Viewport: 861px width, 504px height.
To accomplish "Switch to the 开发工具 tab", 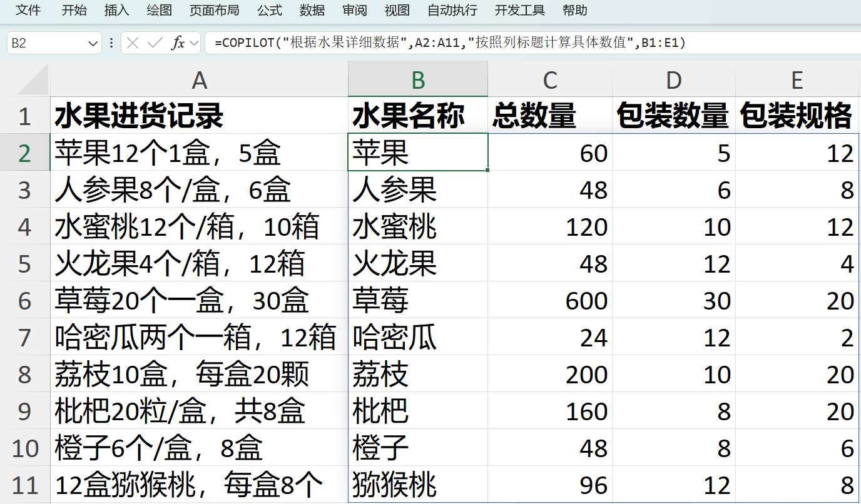I will point(520,10).
